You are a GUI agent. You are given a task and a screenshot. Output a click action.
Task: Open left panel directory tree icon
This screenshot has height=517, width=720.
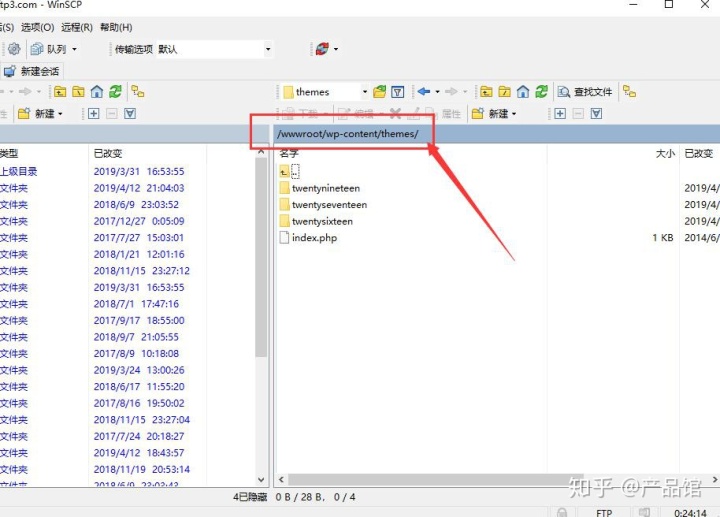pos(138,91)
